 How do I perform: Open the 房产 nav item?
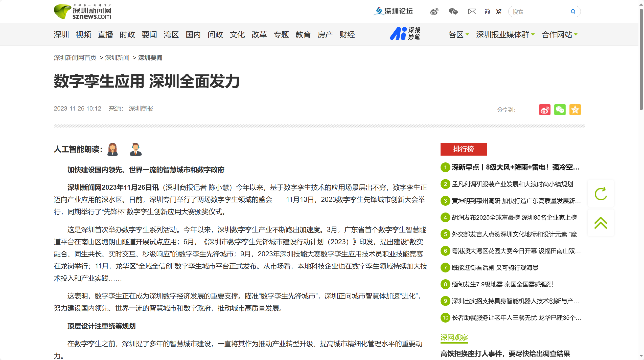325,34
